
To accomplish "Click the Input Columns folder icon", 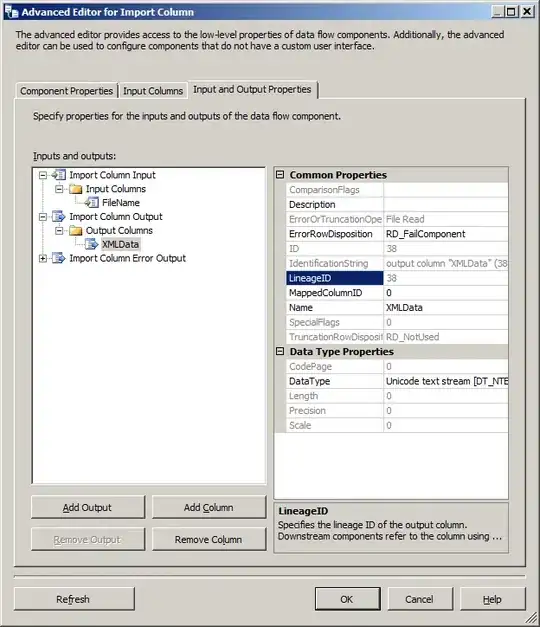I will 75,189.
